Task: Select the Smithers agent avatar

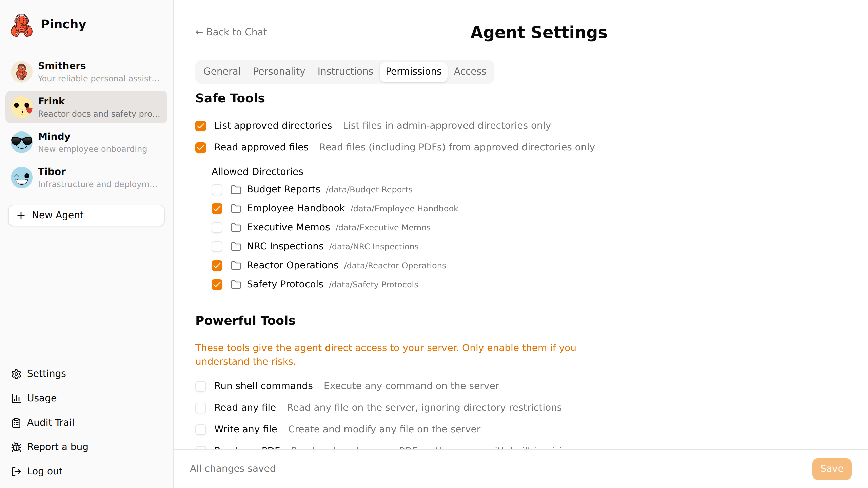Action: (x=21, y=72)
